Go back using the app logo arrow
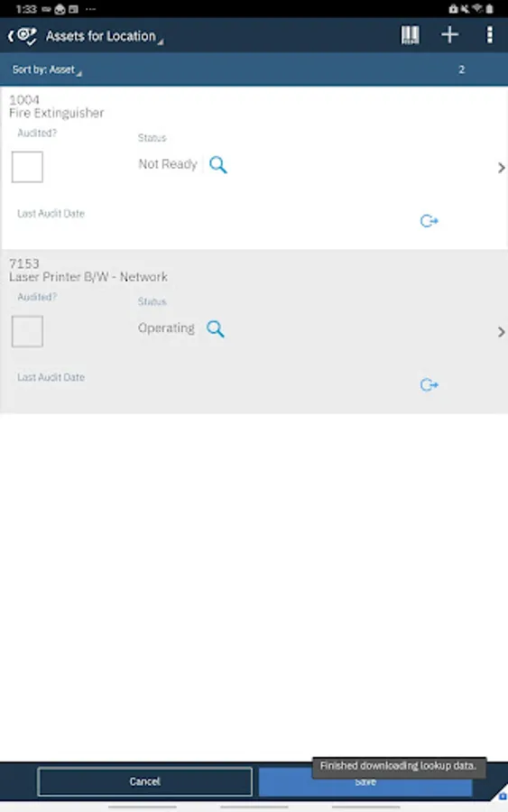This screenshot has width=508, height=812. tap(22, 36)
